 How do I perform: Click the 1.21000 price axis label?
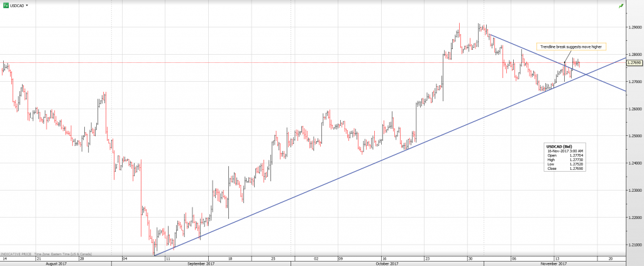pyautogui.click(x=635, y=245)
